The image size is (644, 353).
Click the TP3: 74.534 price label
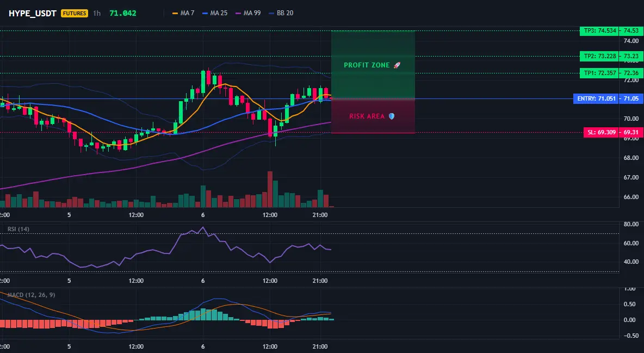click(x=600, y=31)
